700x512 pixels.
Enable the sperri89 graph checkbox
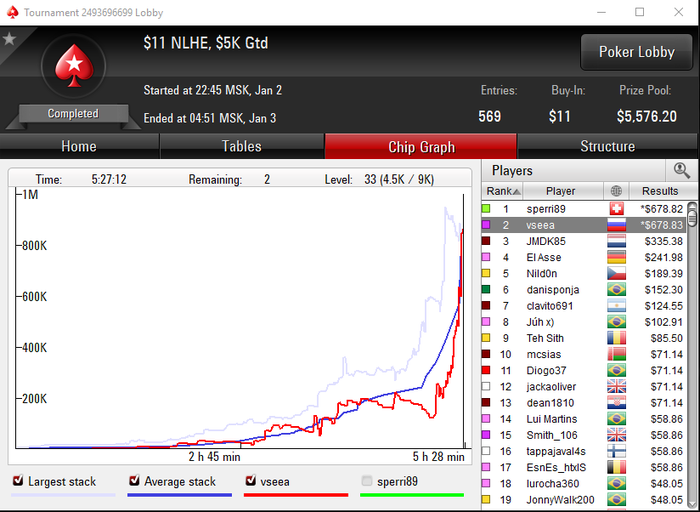click(x=367, y=481)
